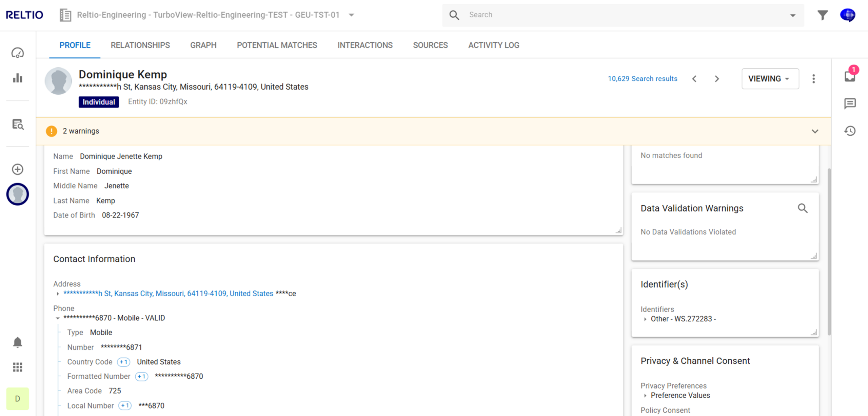Open the VIEWING mode dropdown
Viewport: 868px width, 416px height.
pos(770,79)
